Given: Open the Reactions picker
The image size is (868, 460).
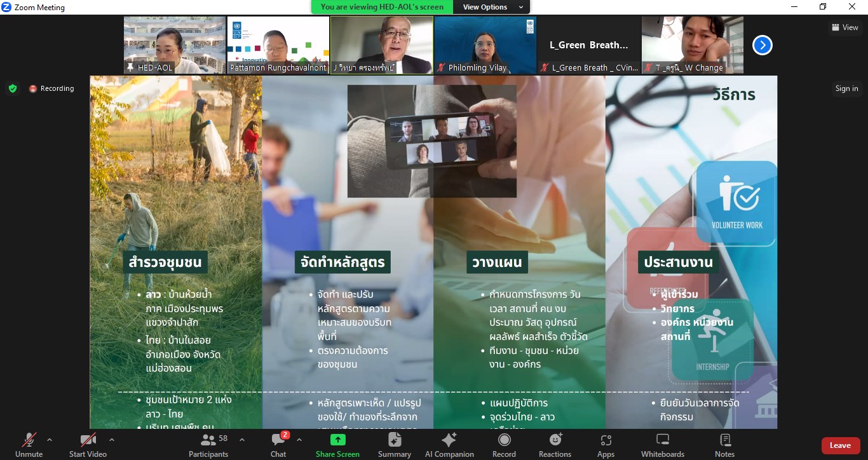Looking at the screenshot, I should coord(555,443).
